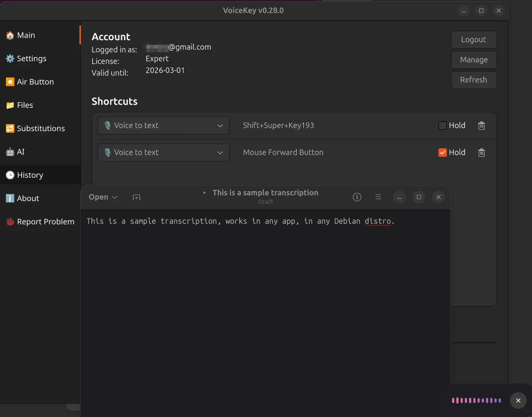This screenshot has width=532, height=417.
Task: Select the Substitutions sidebar icon
Action: pyautogui.click(x=10, y=128)
